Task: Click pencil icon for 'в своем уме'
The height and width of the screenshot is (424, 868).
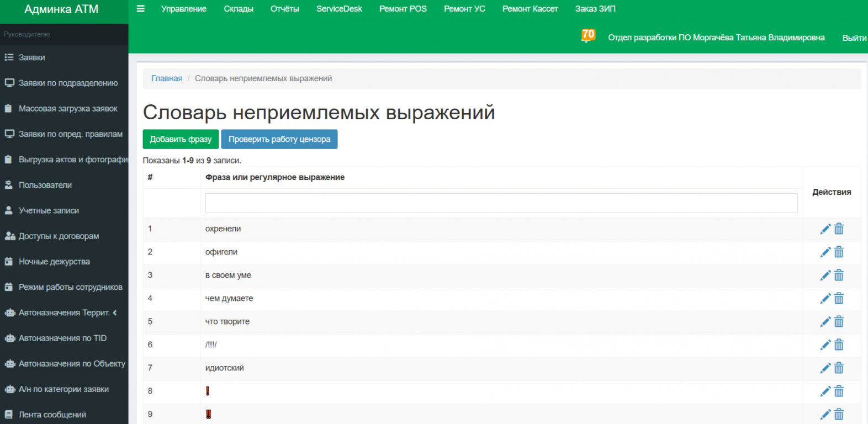Action: point(825,275)
